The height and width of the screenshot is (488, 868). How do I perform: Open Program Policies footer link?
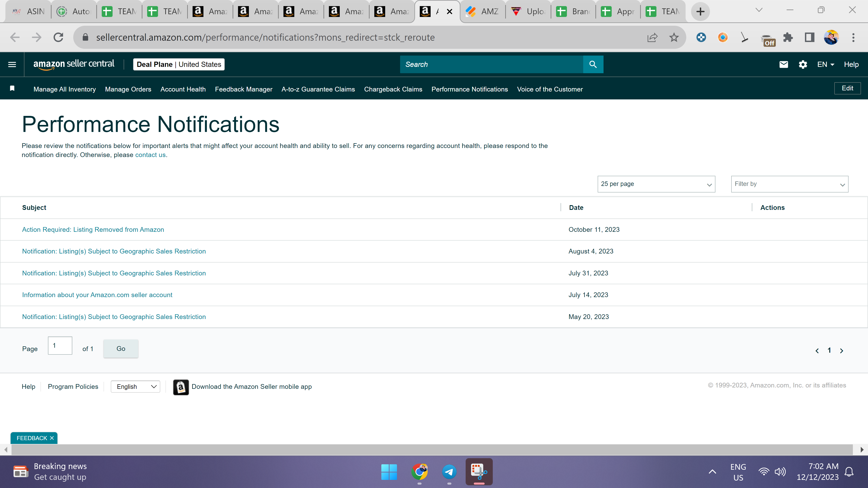point(73,387)
